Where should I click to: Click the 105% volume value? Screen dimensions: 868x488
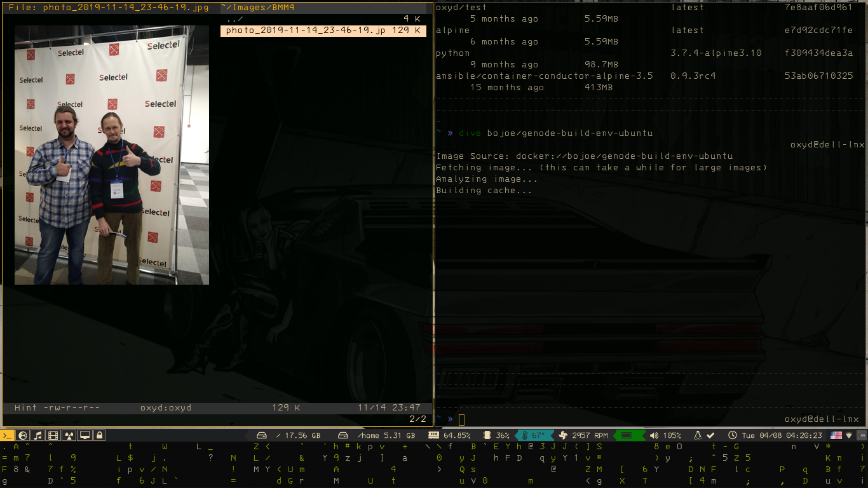point(672,435)
